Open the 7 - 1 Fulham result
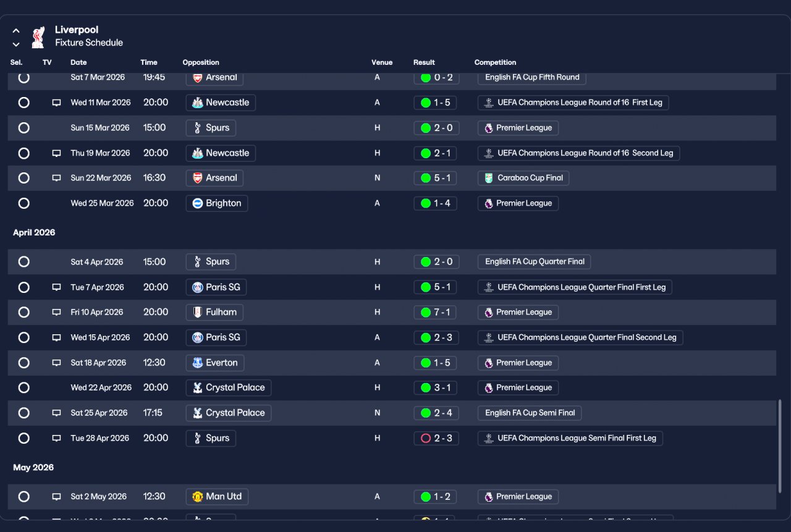Viewport: 791px width, 532px height. [436, 312]
